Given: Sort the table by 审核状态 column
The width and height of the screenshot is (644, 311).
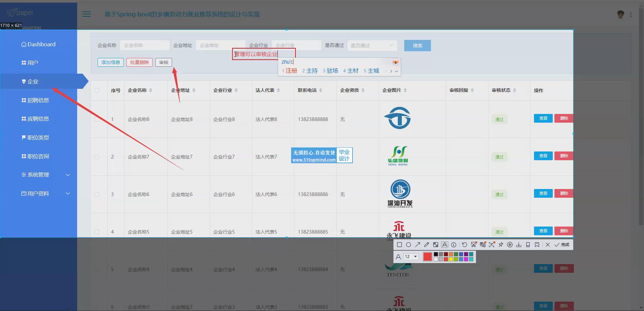Looking at the screenshot, I should [x=515, y=90].
